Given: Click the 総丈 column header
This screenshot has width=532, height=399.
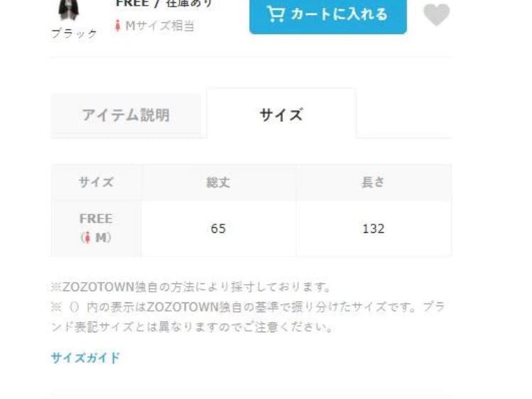Looking at the screenshot, I should [x=219, y=182].
